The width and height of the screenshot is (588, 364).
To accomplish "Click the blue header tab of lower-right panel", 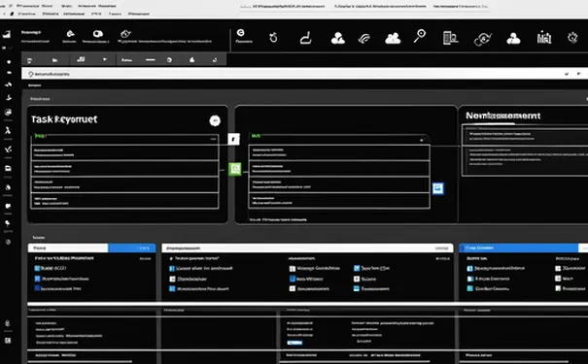I will (518, 248).
